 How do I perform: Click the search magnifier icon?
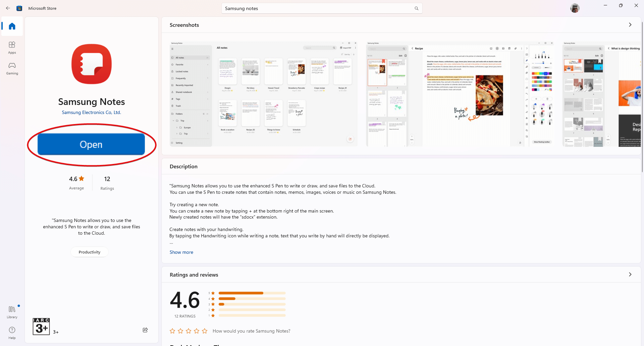416,8
